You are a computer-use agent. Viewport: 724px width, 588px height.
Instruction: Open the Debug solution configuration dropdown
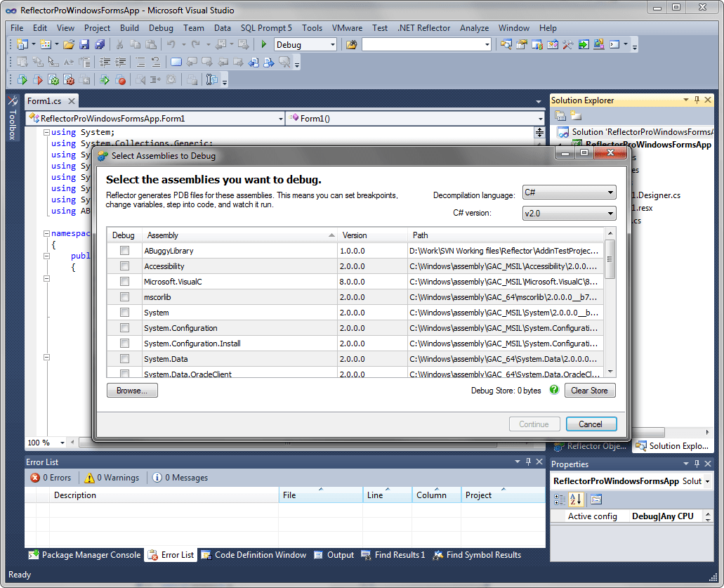(x=305, y=44)
